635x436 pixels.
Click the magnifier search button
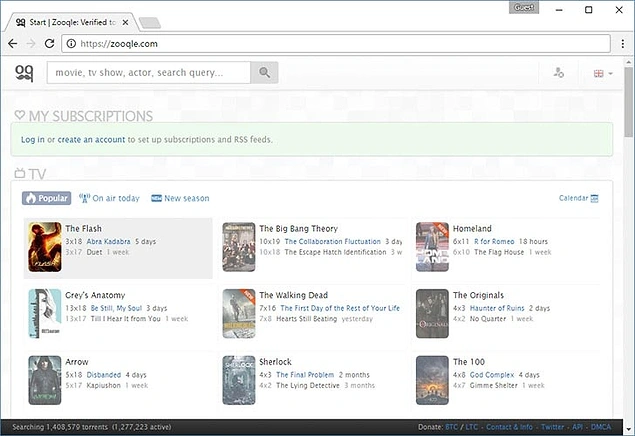coord(264,72)
